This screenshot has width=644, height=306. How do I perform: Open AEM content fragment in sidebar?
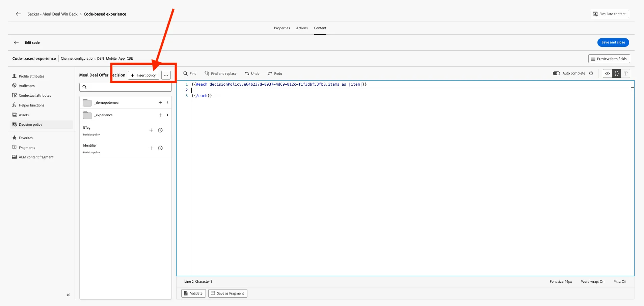pos(36,157)
